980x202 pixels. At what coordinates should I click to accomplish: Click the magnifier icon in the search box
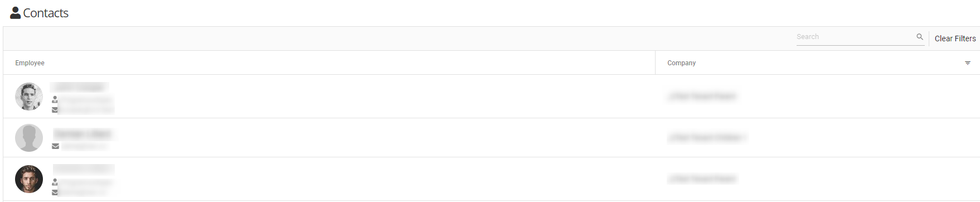tap(920, 37)
